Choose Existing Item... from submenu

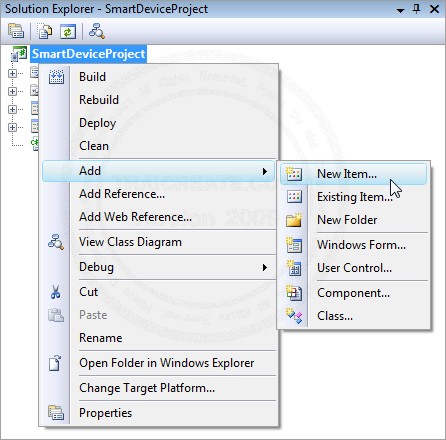pos(354,197)
